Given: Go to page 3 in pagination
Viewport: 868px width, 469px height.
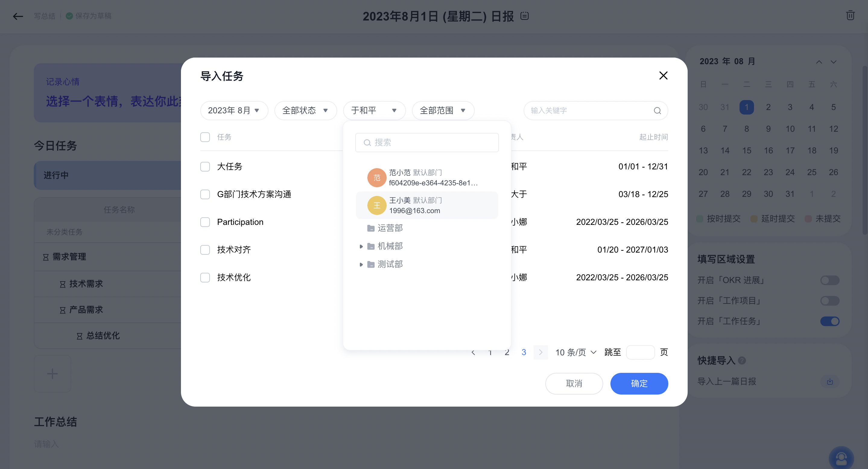Looking at the screenshot, I should click(524, 353).
